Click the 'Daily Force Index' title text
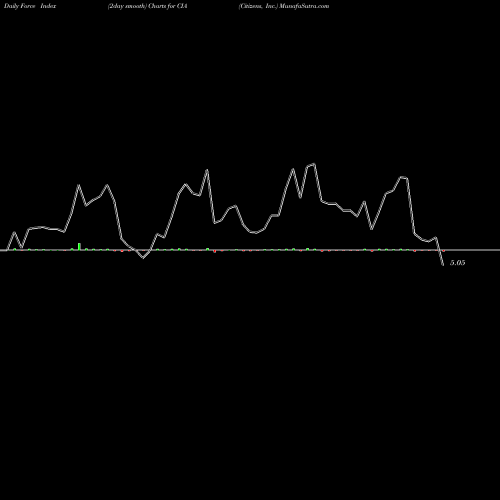The image size is (500, 500). pyautogui.click(x=30, y=6)
